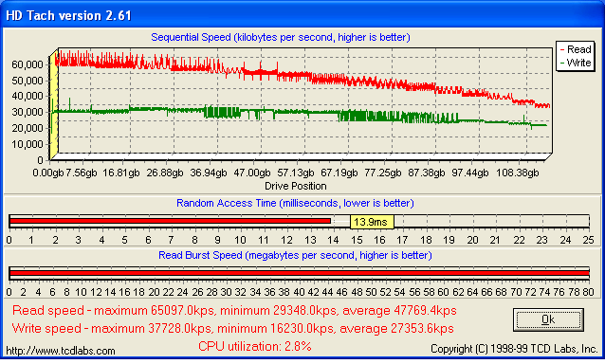
Task: Click the 47.00gb drive position label
Action: click(252, 173)
